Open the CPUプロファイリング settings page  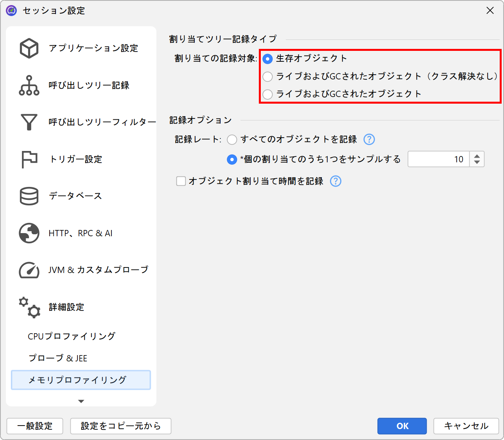pos(72,336)
